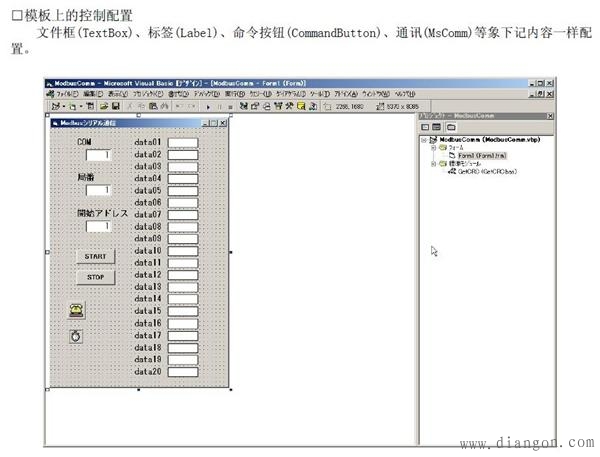The width and height of the screenshot is (600, 457).
Task: Click the data01 text box
Action: (x=183, y=143)
